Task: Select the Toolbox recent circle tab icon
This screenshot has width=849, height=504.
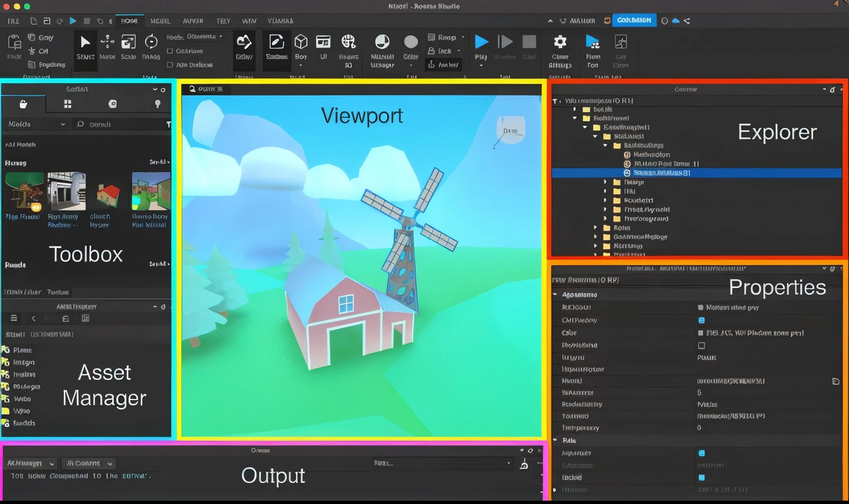Action: point(112,104)
